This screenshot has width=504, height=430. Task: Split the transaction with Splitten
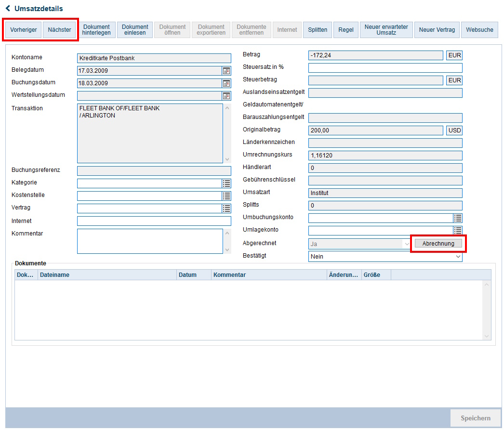pos(318,30)
